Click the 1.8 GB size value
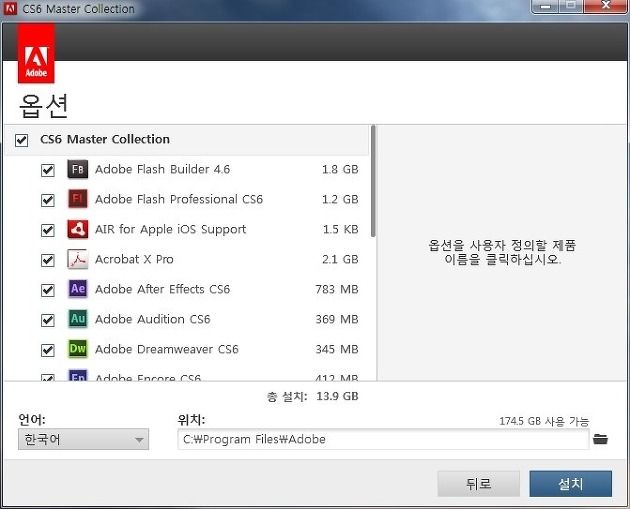 pos(340,169)
